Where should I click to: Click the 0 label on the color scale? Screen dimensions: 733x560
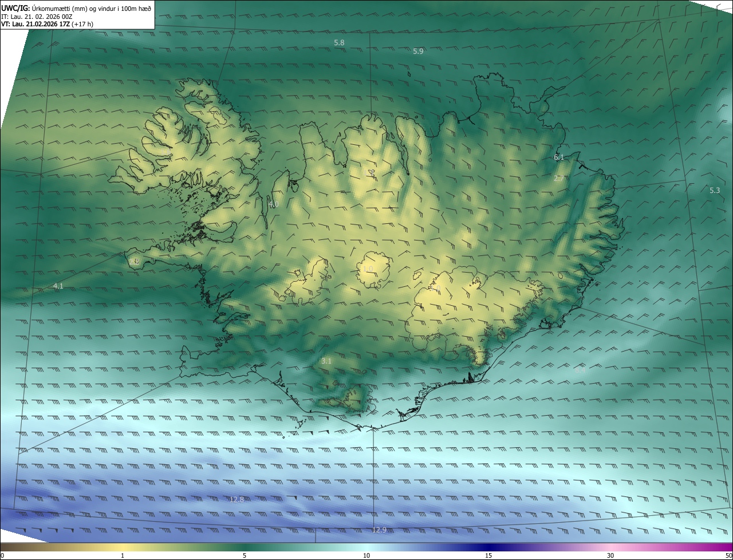(2, 555)
